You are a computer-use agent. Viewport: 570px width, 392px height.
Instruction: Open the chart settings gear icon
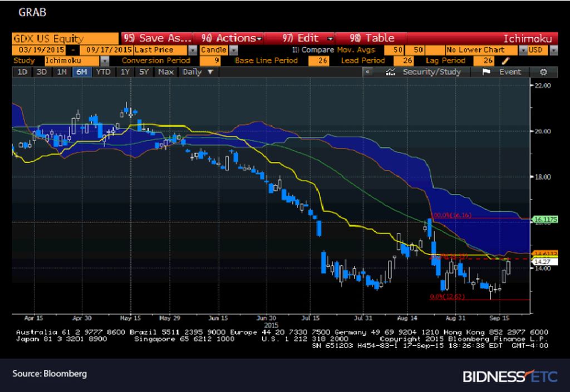tap(544, 72)
